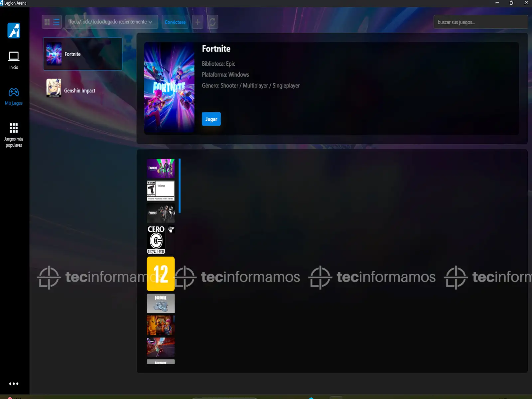Screen dimensions: 532x399
Task: Close the Legion Arena window
Action: [x=526, y=3]
